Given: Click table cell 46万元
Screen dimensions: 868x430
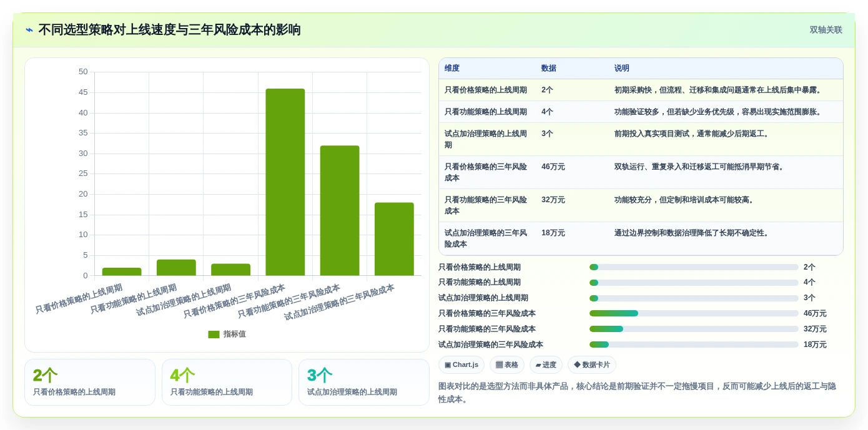Looking at the screenshot, I should coord(553,167).
